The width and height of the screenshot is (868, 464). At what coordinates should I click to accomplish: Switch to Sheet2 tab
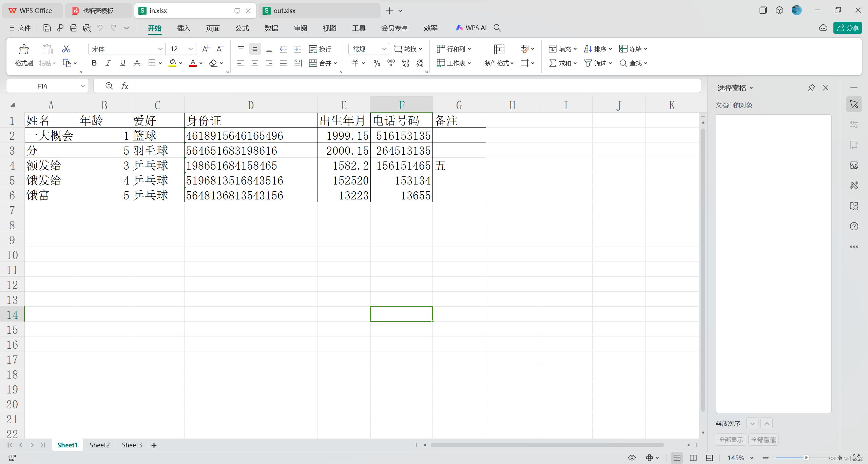click(x=100, y=445)
